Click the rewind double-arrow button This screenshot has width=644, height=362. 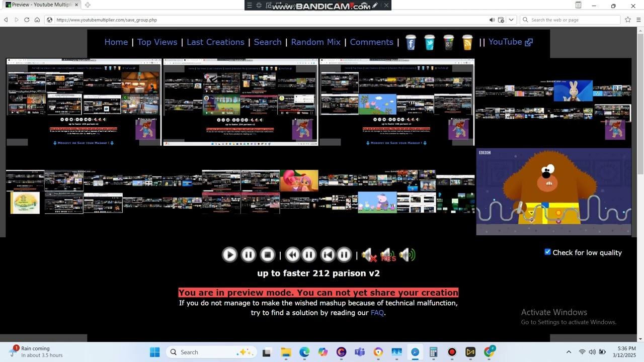tap(292, 255)
